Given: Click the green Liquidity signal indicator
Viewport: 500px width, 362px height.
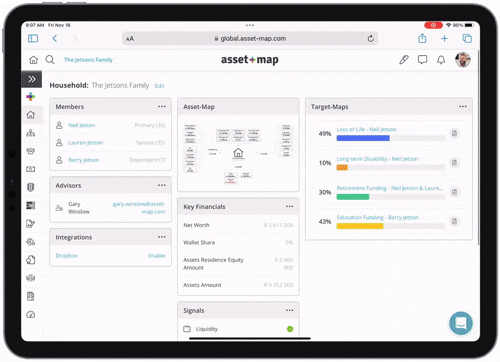Looking at the screenshot, I should [290, 329].
